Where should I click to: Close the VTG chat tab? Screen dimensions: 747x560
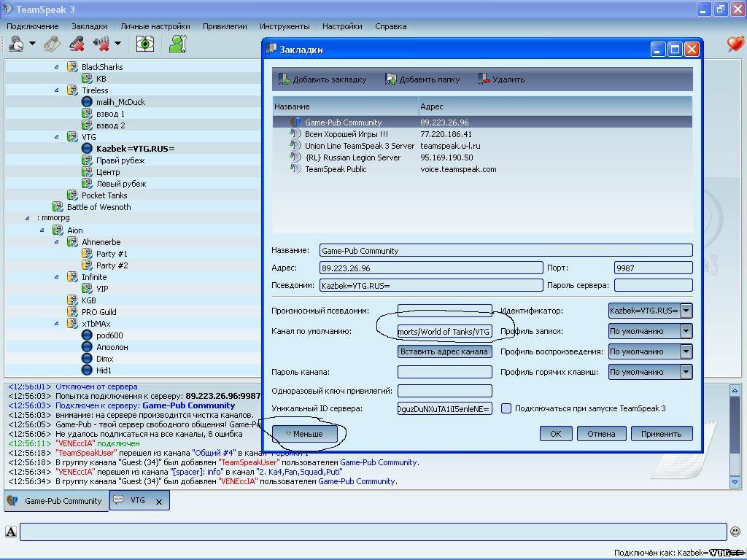click(x=159, y=502)
